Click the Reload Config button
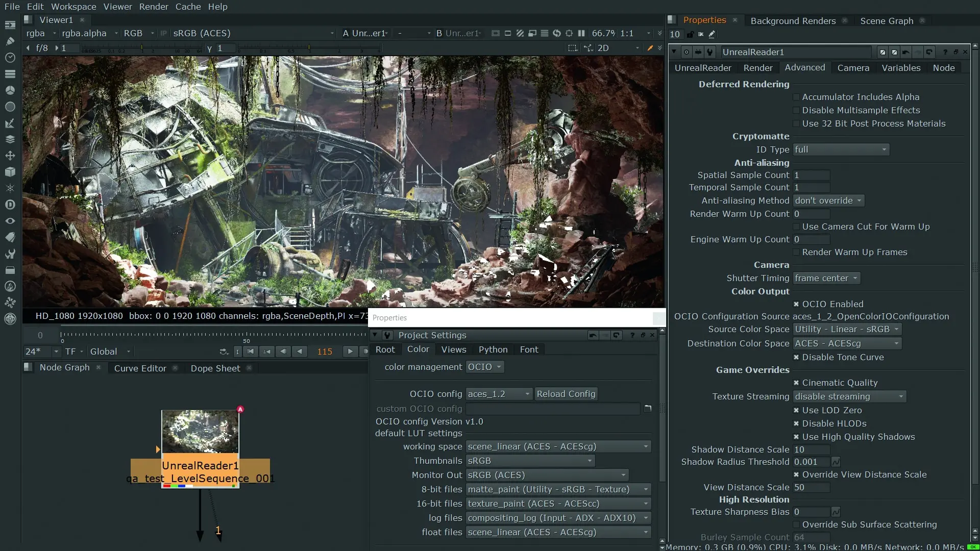Viewport: 980px width, 551px height. 566,394
